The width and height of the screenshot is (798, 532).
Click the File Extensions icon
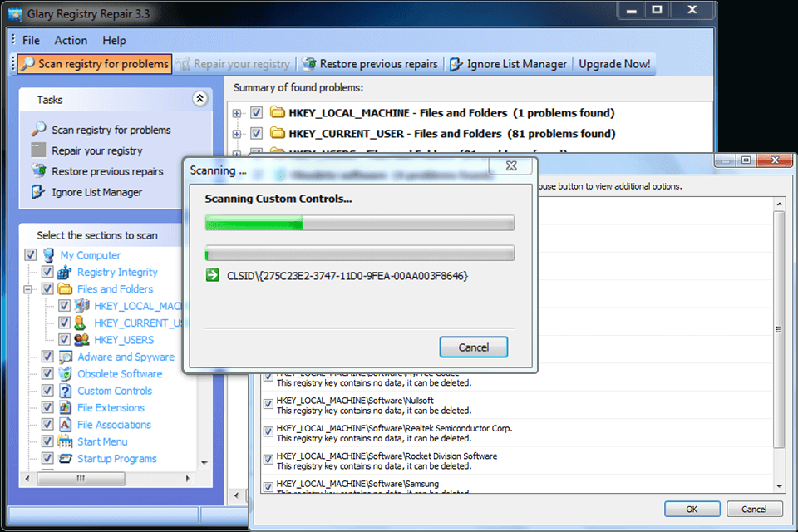[65, 407]
